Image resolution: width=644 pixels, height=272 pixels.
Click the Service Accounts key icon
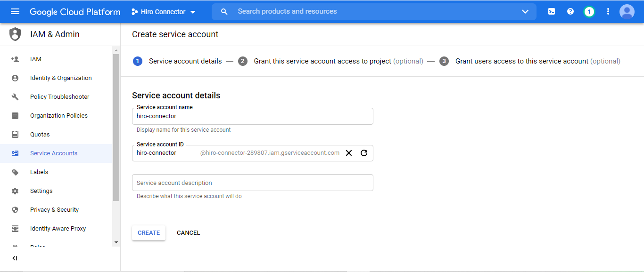(x=15, y=153)
